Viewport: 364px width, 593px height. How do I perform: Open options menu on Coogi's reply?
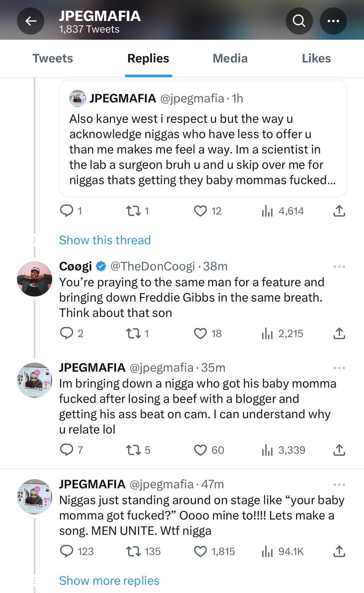339,266
